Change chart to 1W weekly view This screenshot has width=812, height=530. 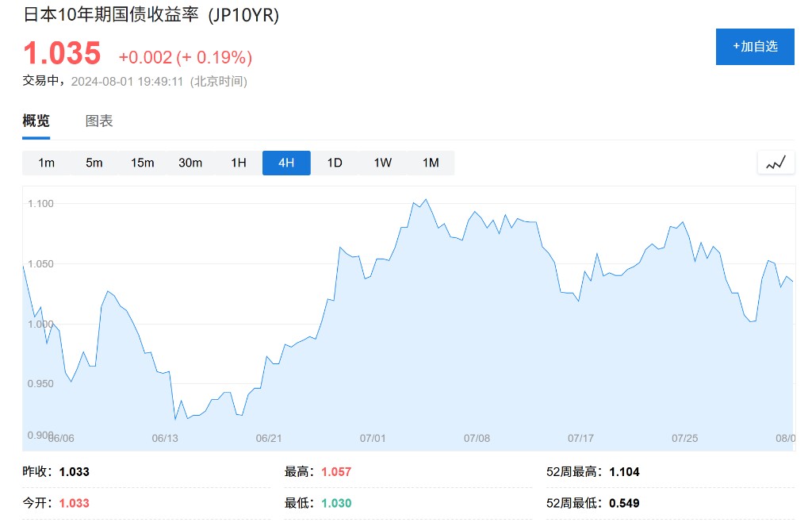(x=383, y=163)
